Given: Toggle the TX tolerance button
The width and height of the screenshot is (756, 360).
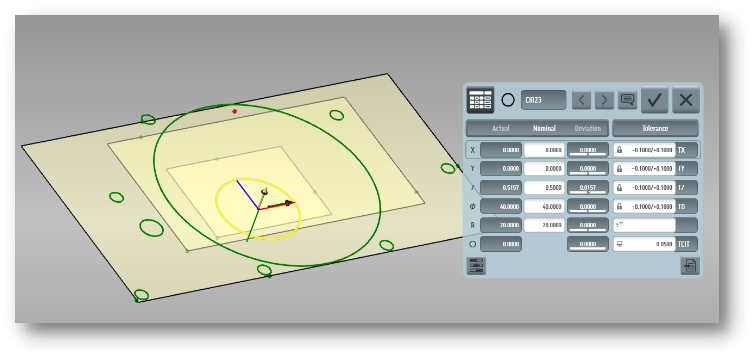Looking at the screenshot, I should point(686,150).
